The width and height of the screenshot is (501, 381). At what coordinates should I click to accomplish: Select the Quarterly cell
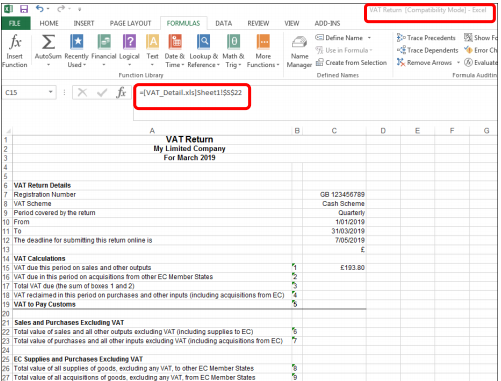click(334, 213)
